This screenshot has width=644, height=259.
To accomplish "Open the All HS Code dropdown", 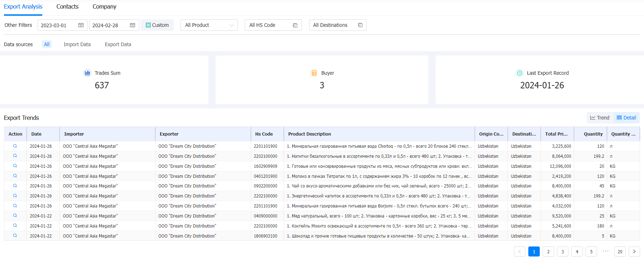I will coord(269,25).
